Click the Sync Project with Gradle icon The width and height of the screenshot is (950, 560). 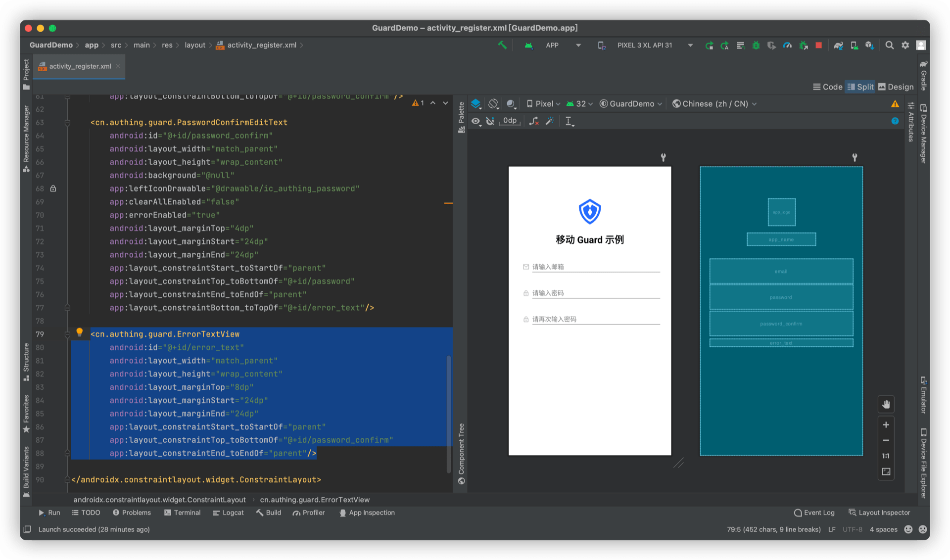[838, 46]
